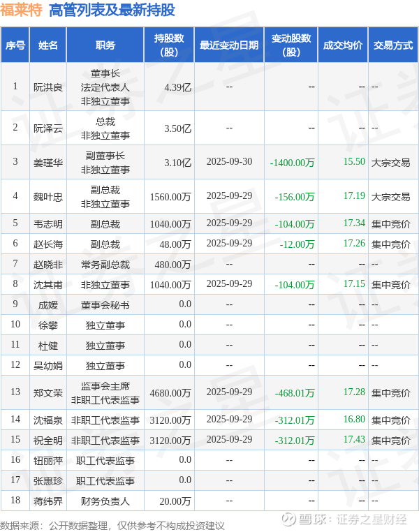Select the name 赵长海 in row 6
Viewport: 419px width, 532px height.
pyautogui.click(x=48, y=244)
